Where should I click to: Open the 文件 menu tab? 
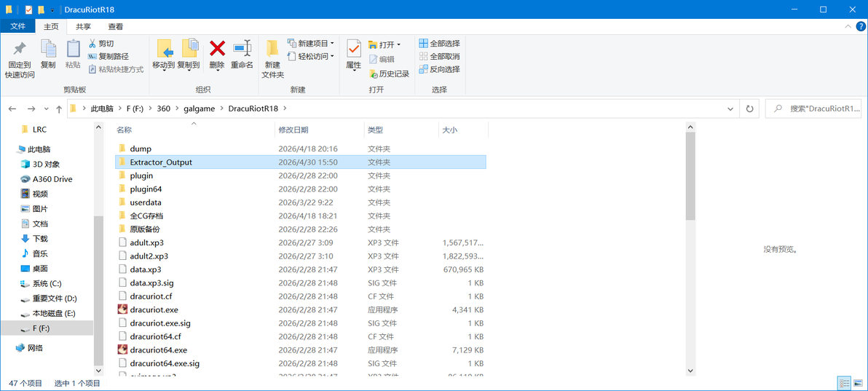tap(17, 26)
